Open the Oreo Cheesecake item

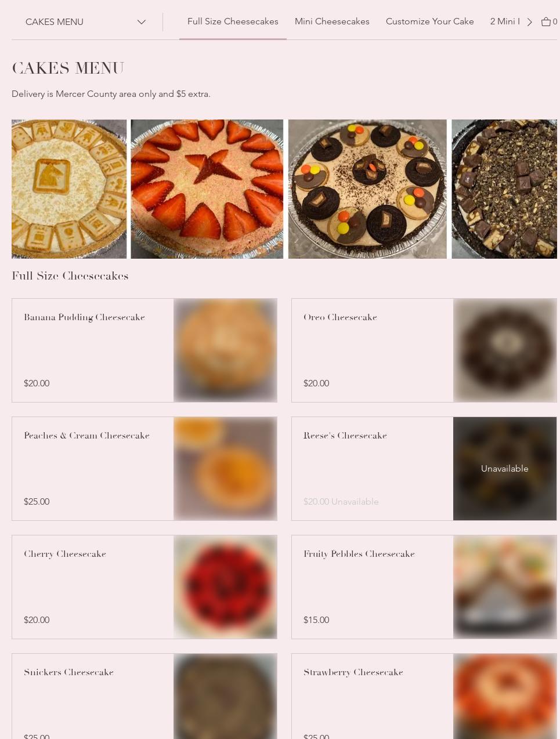pos(424,350)
